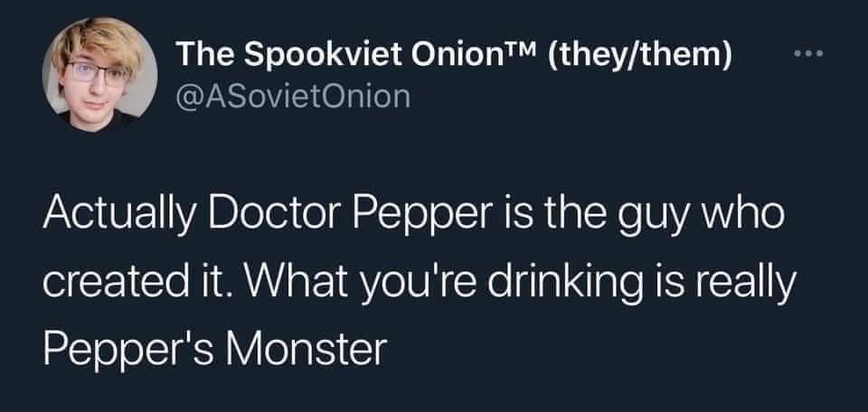Click the round profile avatar photo
The image size is (868, 412).
pyautogui.click(x=101, y=76)
